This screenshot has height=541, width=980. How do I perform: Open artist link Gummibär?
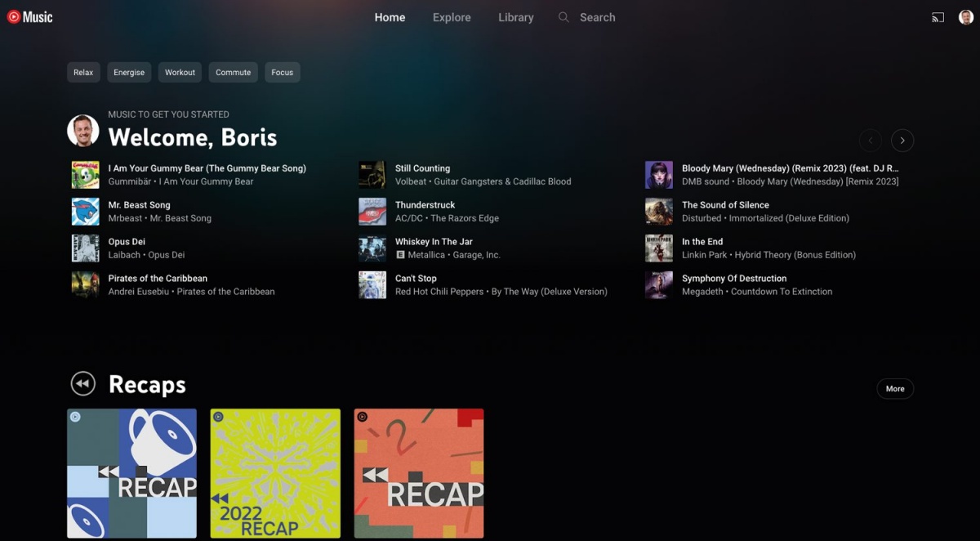click(x=130, y=181)
